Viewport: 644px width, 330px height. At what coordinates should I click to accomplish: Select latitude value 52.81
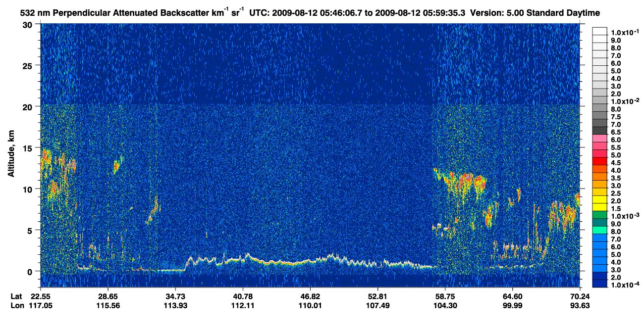(x=377, y=296)
